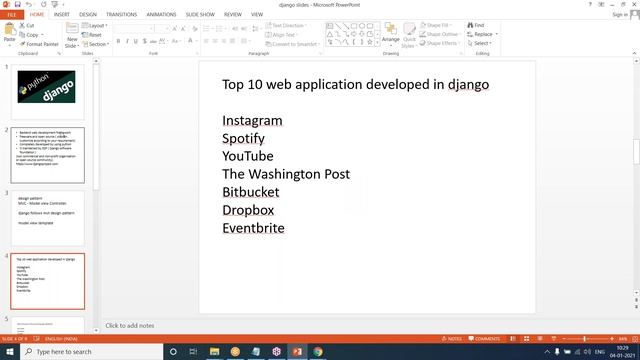Open Text Direction dropdown
Screen dimensions: 640x360
(287, 25)
